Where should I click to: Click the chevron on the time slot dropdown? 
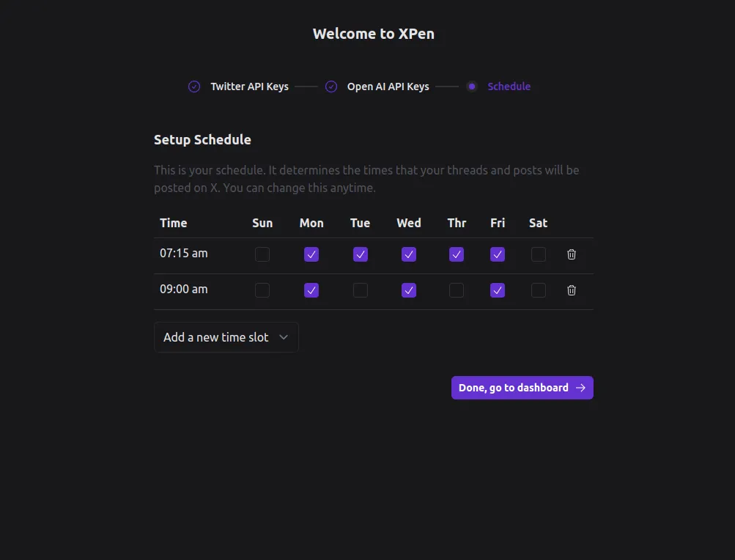click(x=284, y=337)
